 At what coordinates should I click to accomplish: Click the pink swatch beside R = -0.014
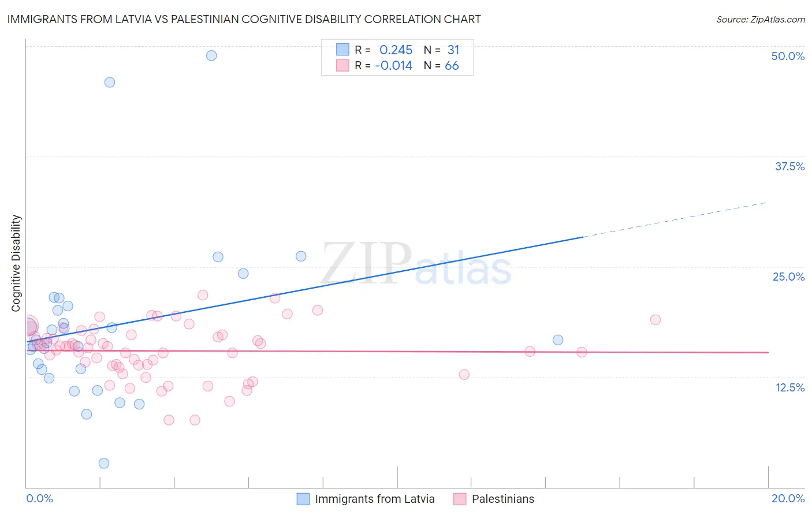(x=343, y=65)
